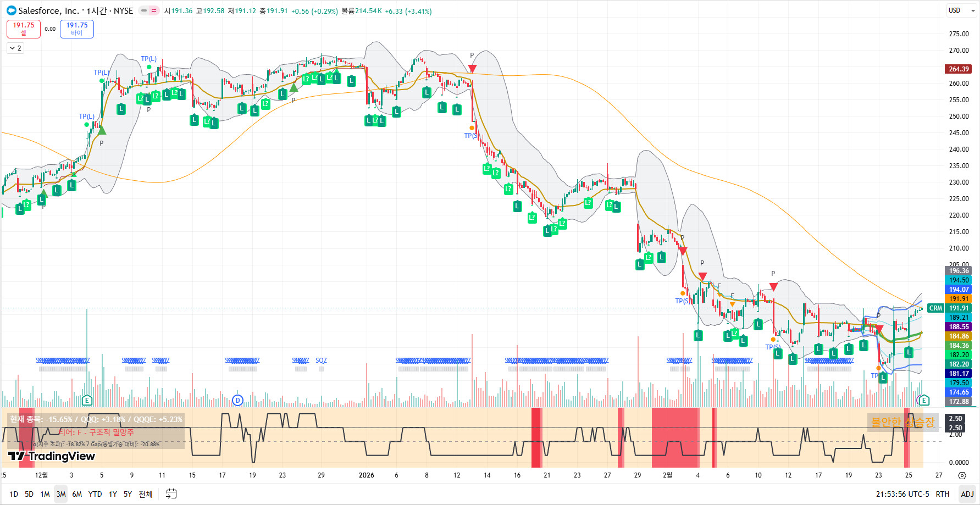Click the TP(S) label near January 13

pyautogui.click(x=471, y=136)
